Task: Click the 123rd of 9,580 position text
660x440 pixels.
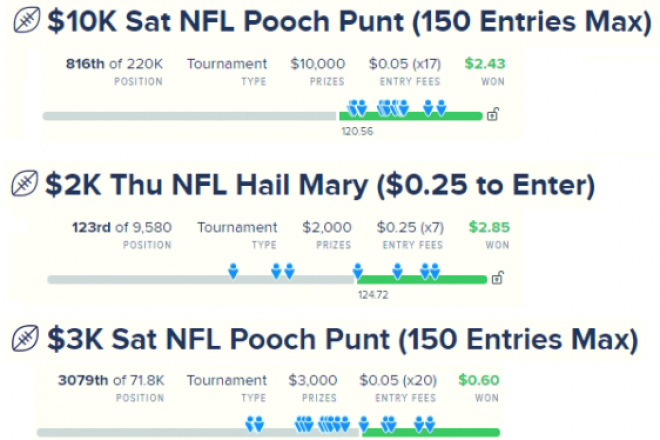Action: click(x=122, y=227)
